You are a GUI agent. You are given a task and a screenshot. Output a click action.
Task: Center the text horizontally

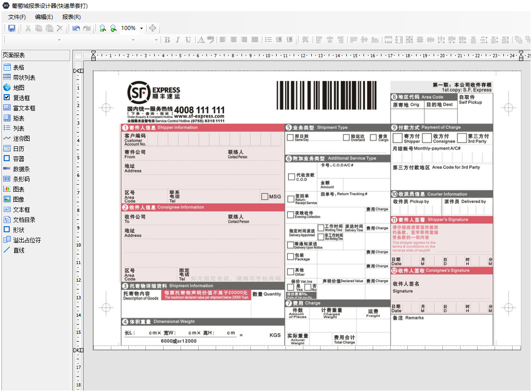click(x=233, y=40)
